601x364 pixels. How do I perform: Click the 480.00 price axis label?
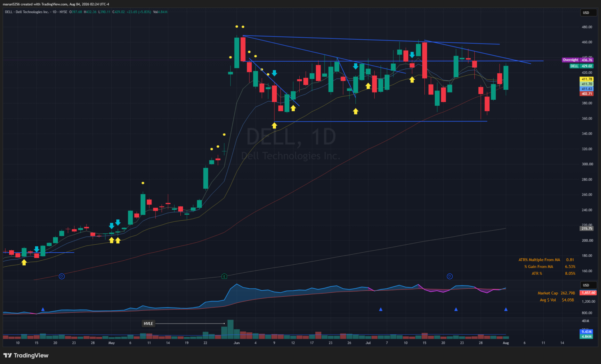coord(587,27)
